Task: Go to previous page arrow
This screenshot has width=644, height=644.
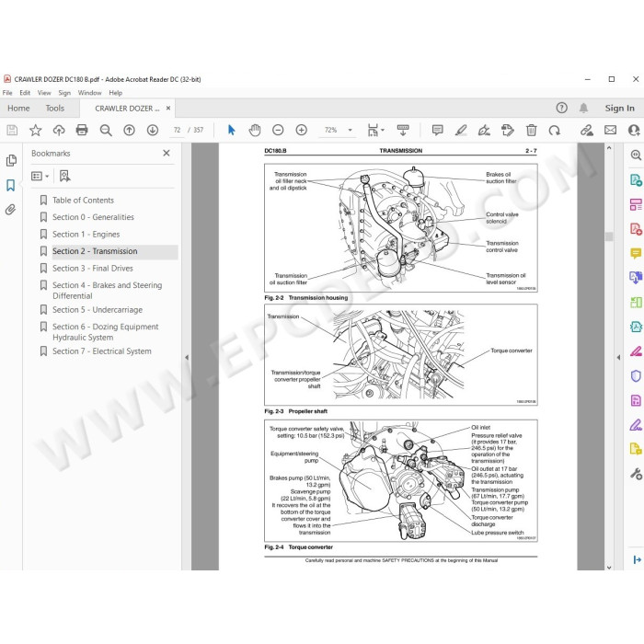Action: click(x=129, y=131)
